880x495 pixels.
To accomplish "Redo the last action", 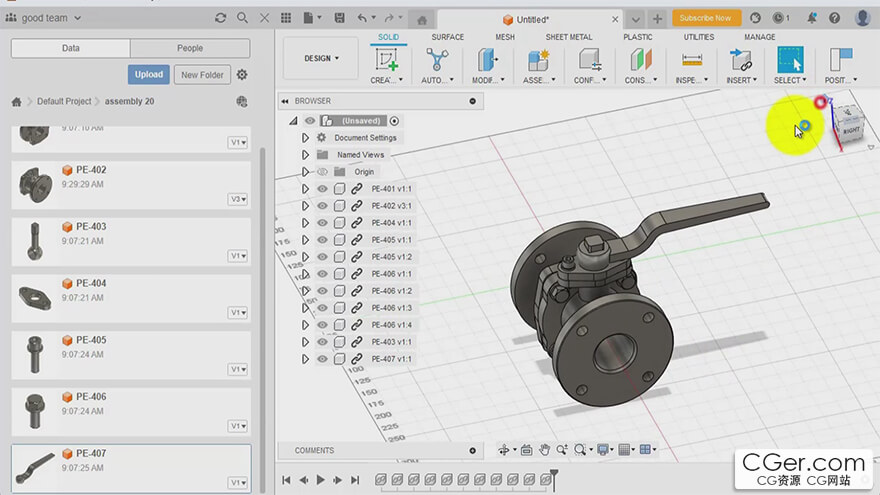I will pos(388,18).
